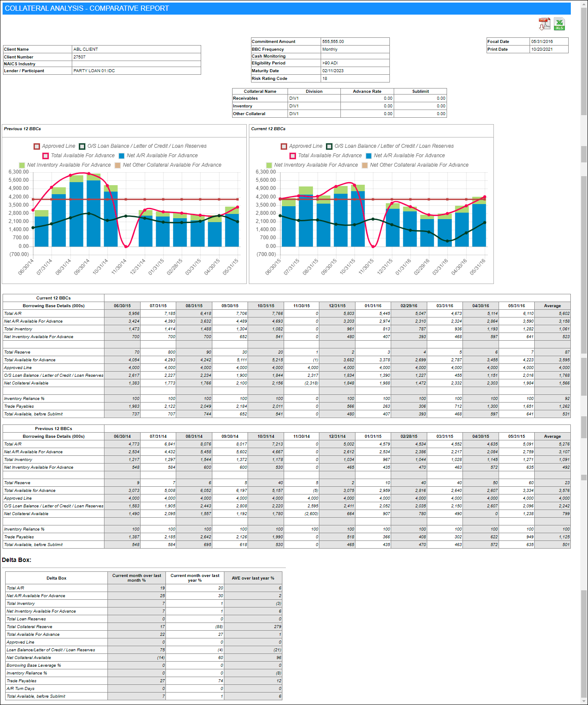The image size is (588, 705).
Task: Click the Commitment Amount value 555,555.00
Action: click(333, 42)
